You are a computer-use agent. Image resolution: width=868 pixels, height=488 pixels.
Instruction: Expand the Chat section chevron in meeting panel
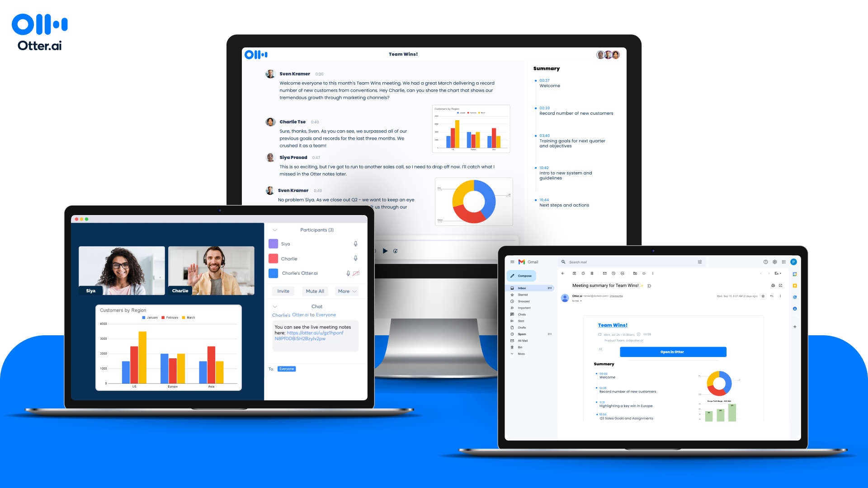(x=275, y=305)
